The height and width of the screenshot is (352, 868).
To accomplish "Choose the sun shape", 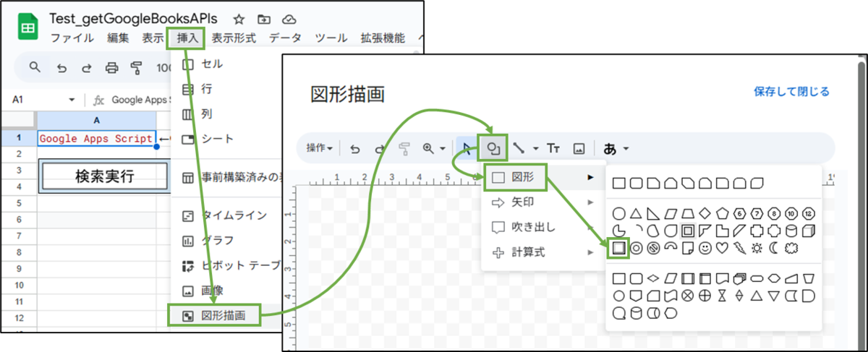I will coord(757,248).
